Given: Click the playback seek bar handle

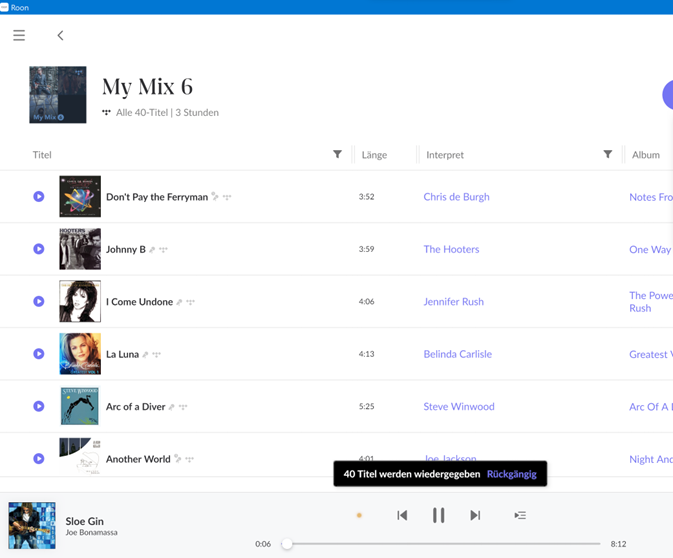Looking at the screenshot, I should 287,544.
